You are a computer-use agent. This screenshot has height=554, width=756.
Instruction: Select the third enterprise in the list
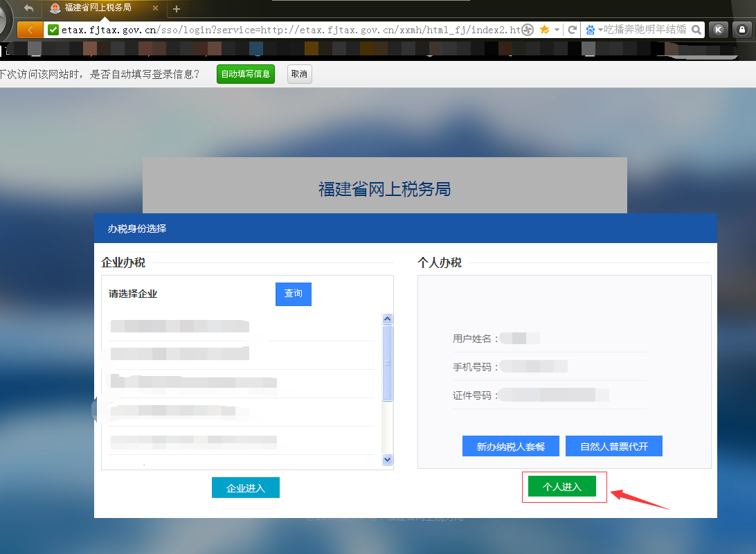point(242,384)
